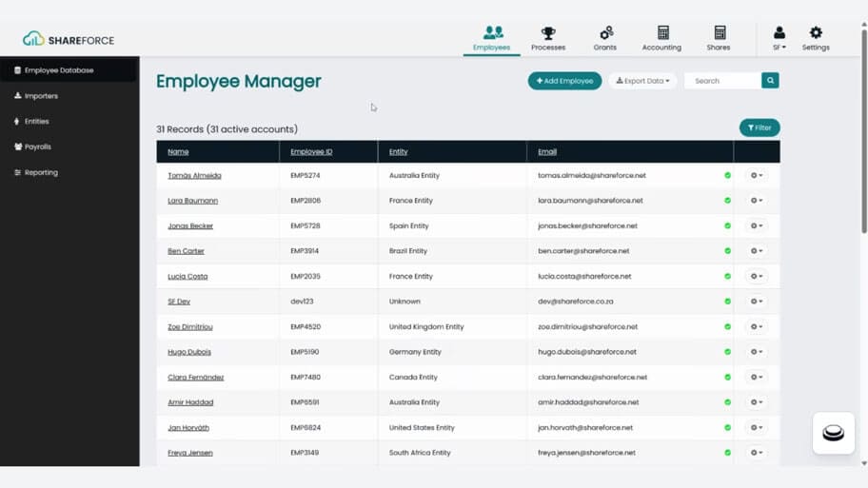The width and height of the screenshot is (868, 488).
Task: Select Employee Database in sidebar
Action: click(69, 70)
